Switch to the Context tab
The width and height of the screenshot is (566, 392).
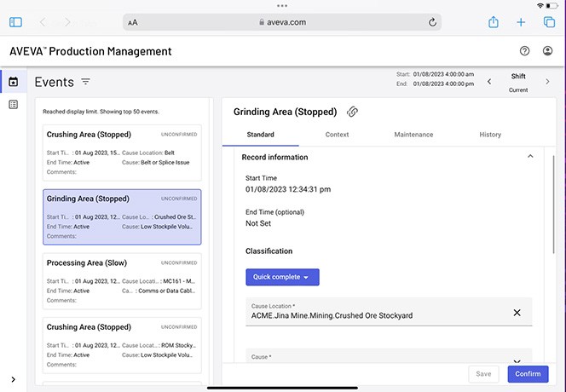(x=337, y=135)
